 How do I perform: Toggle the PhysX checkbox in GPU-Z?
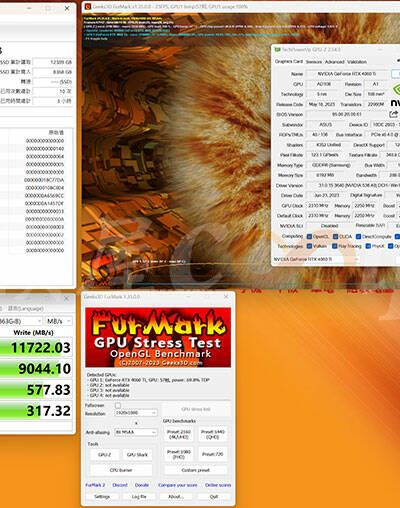click(368, 246)
